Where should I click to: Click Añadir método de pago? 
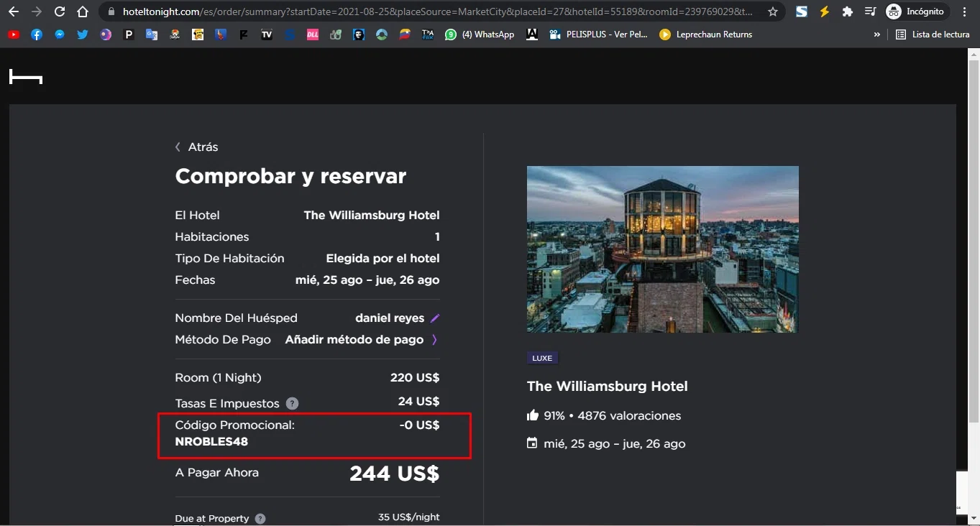354,339
